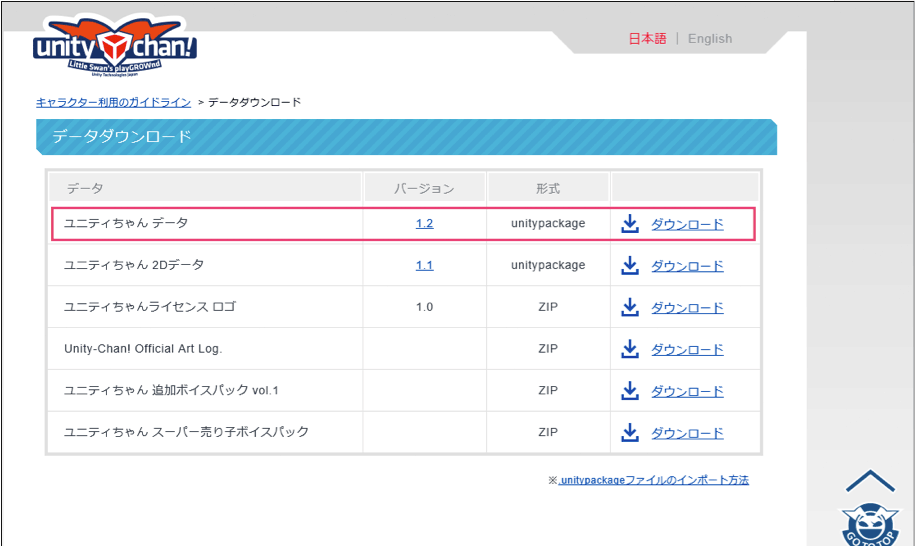Click ダウンロード link for Unity-Chan! Official Art Log.
This screenshot has width=915, height=546.
tap(687, 349)
